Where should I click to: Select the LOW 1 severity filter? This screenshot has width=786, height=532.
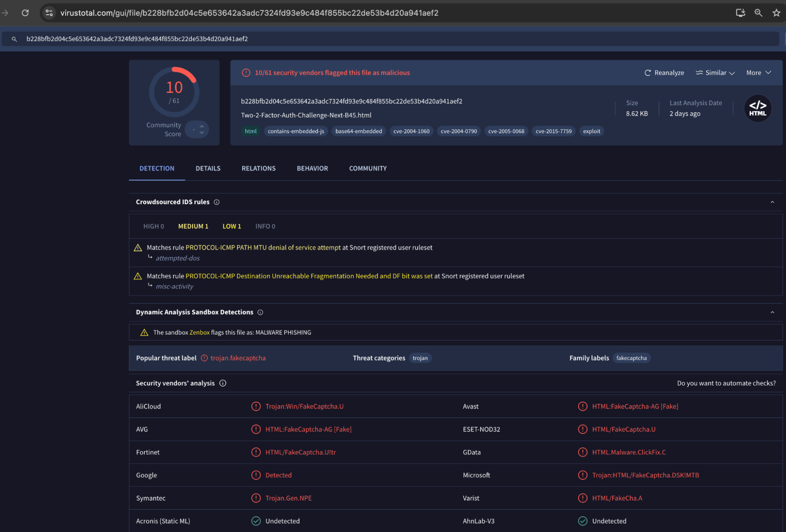click(232, 226)
